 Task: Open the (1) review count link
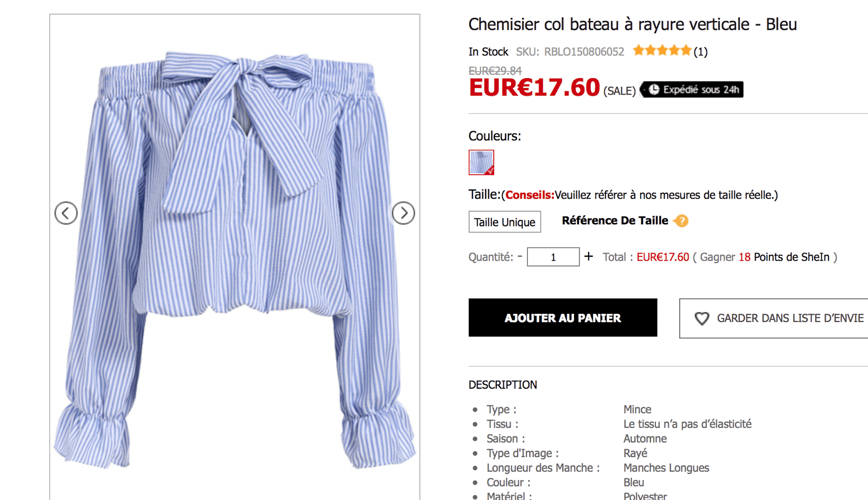point(700,52)
